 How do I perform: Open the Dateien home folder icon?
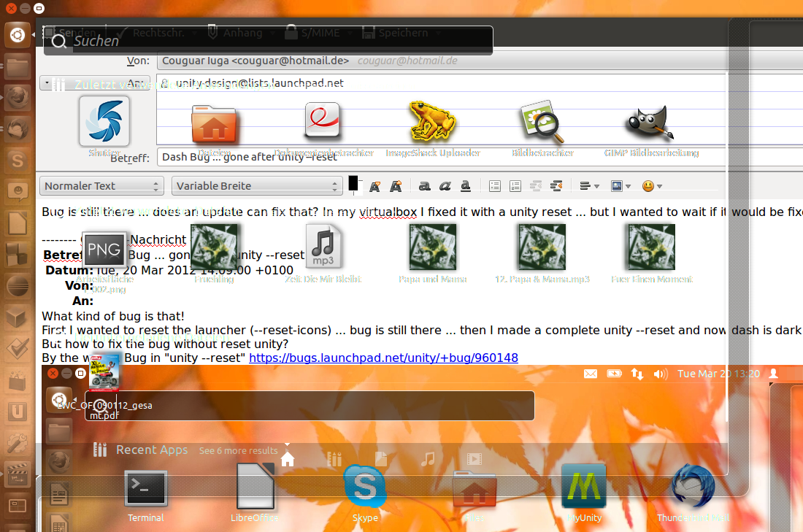(x=214, y=123)
